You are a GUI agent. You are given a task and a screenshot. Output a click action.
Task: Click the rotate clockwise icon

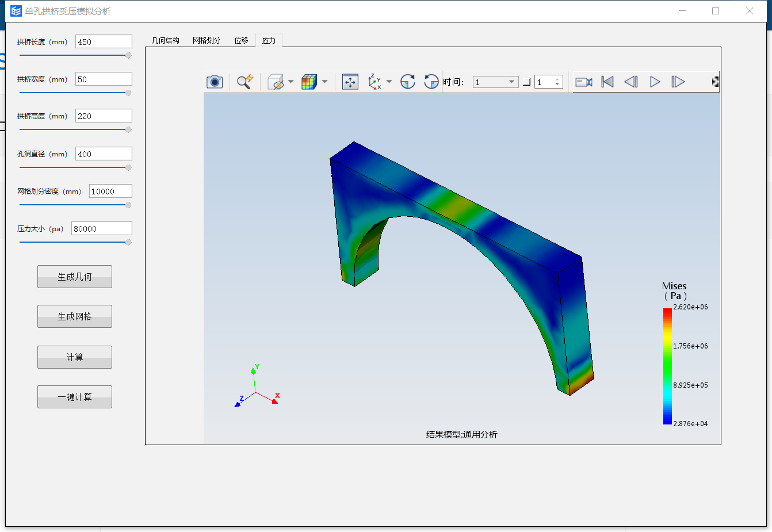click(408, 82)
